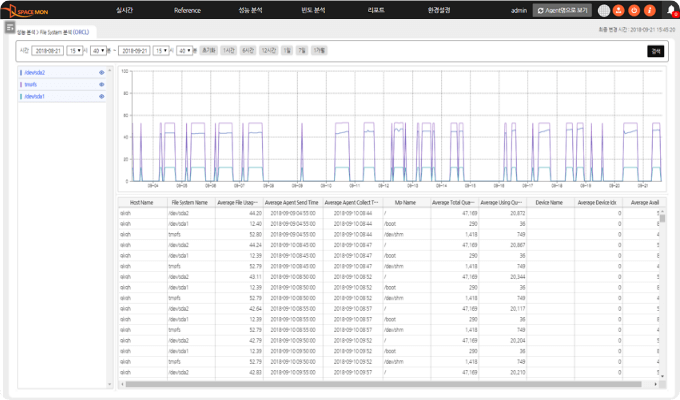
Task: Click the 09-10 label on chart axis
Action: pyautogui.click(x=326, y=186)
